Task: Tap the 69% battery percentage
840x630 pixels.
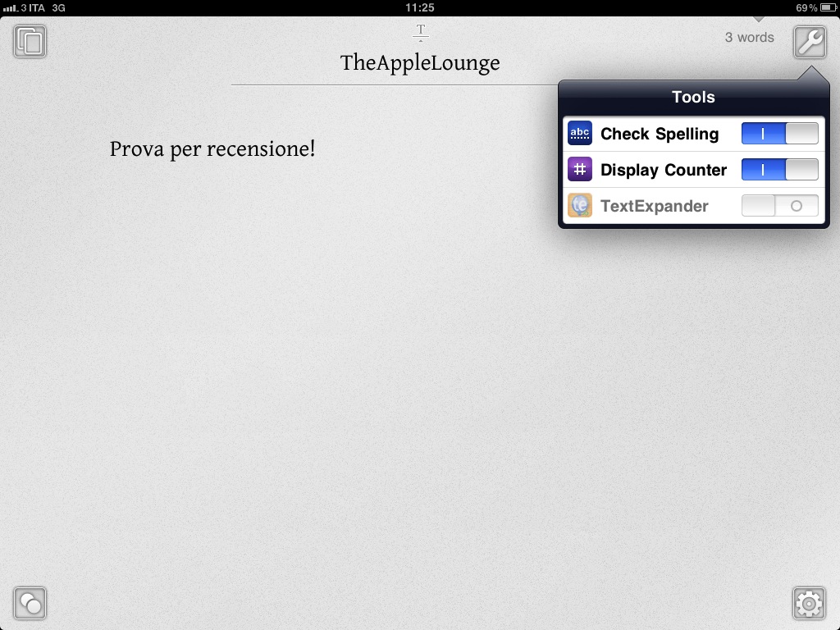Action: click(806, 7)
